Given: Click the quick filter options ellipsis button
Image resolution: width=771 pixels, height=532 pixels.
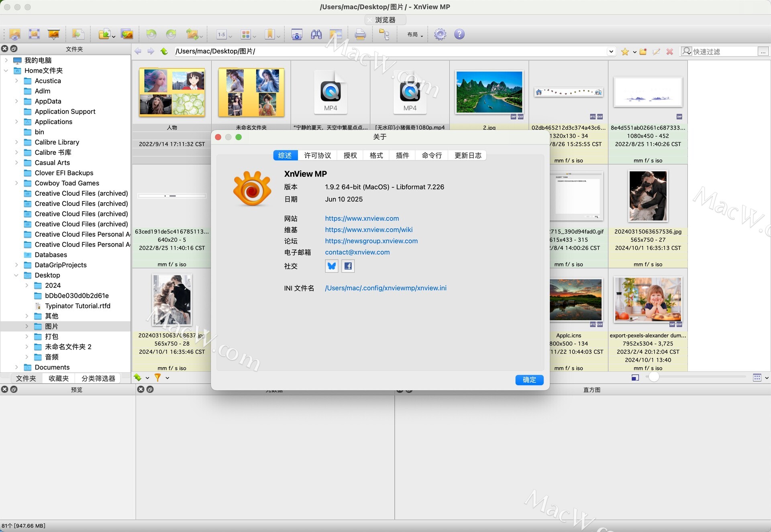Looking at the screenshot, I should (x=763, y=51).
